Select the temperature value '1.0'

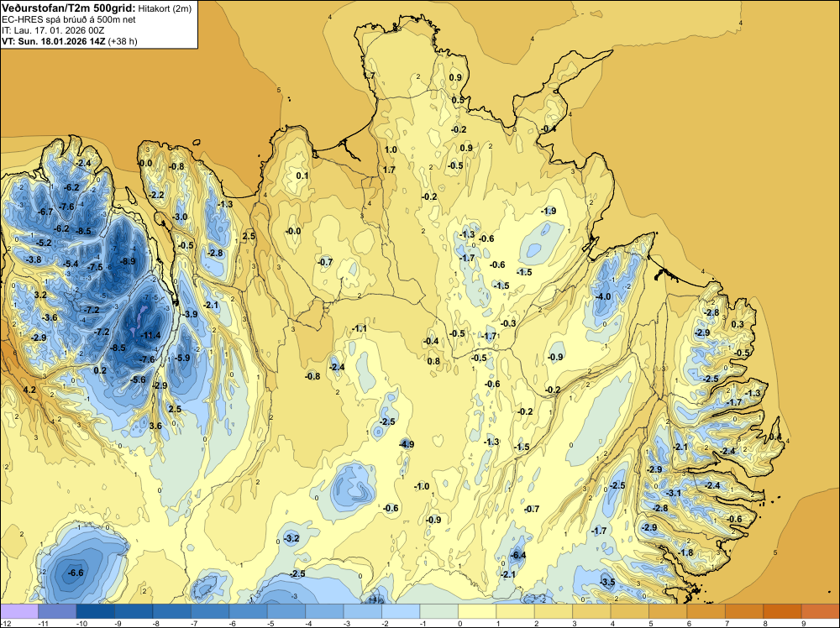point(391,149)
